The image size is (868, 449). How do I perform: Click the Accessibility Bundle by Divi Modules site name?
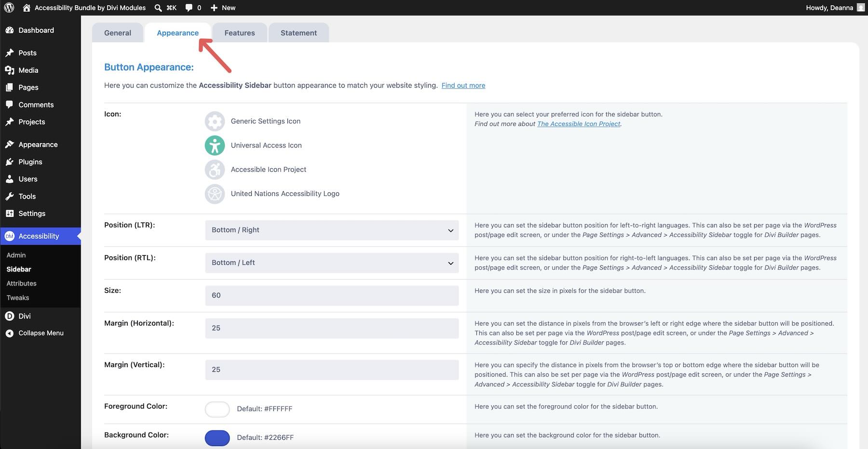[90, 8]
